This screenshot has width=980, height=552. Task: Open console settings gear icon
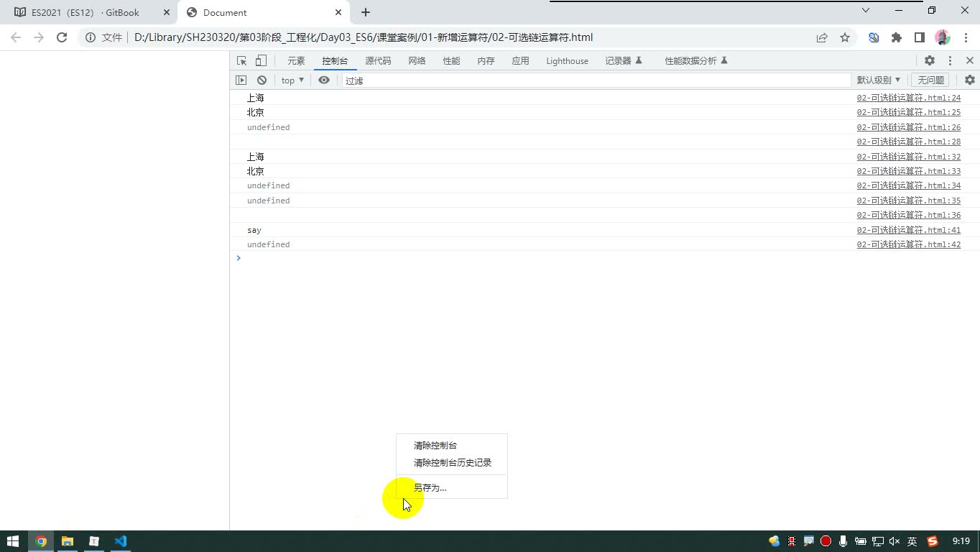click(x=970, y=80)
